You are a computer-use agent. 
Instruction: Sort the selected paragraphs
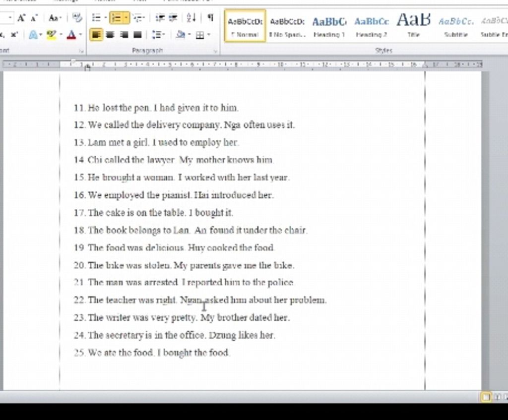pos(191,18)
